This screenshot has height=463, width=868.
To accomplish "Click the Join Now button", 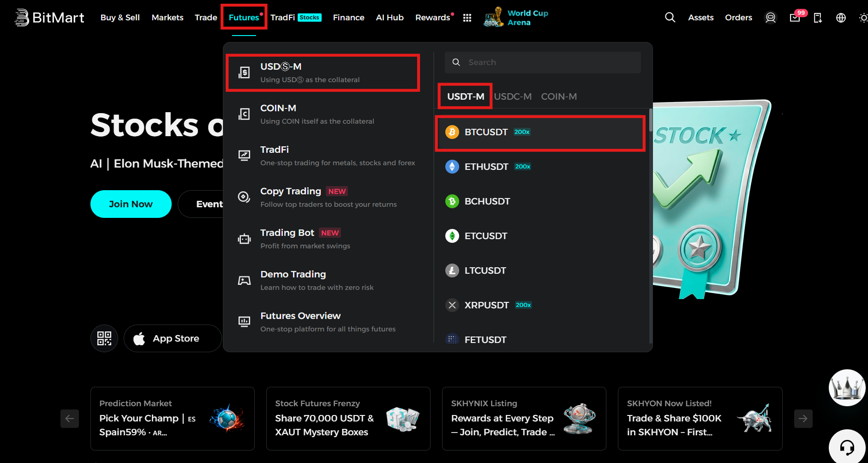I will coord(131,204).
